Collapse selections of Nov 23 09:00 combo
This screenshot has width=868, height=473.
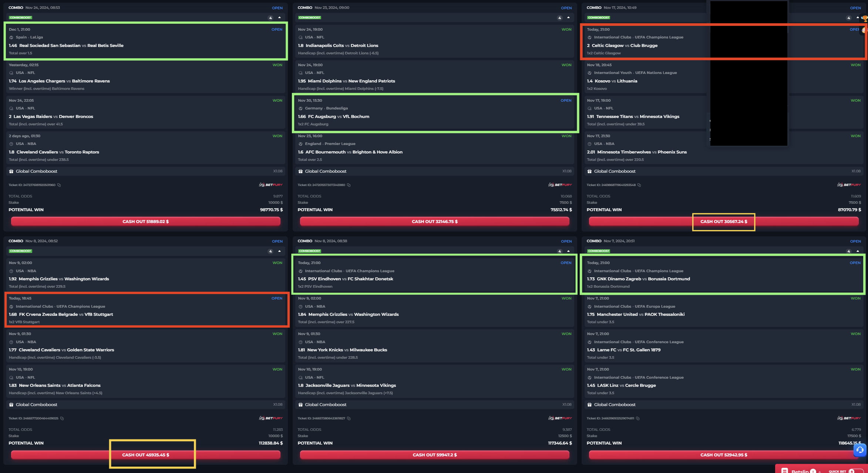(x=568, y=18)
